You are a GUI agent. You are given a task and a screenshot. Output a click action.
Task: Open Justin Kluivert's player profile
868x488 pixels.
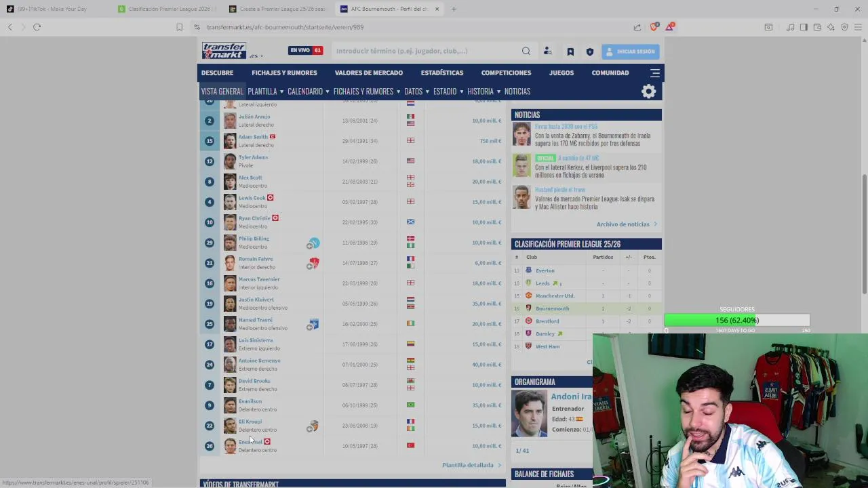tap(256, 300)
